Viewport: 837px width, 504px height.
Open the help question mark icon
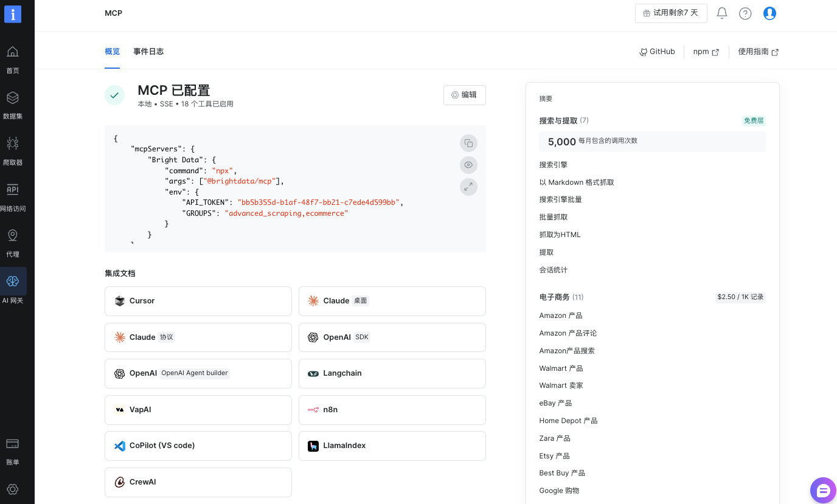(745, 13)
